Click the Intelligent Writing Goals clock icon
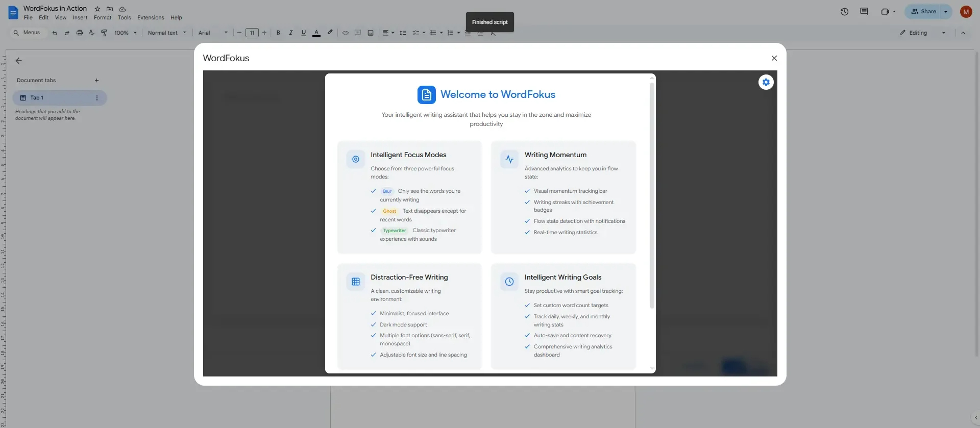The width and height of the screenshot is (980, 428). [x=509, y=282]
